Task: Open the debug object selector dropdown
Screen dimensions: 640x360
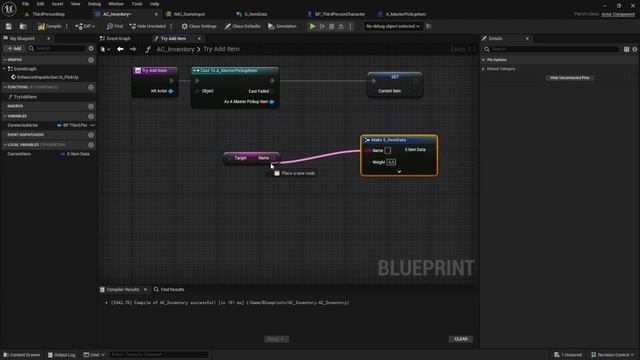Action: tap(393, 26)
